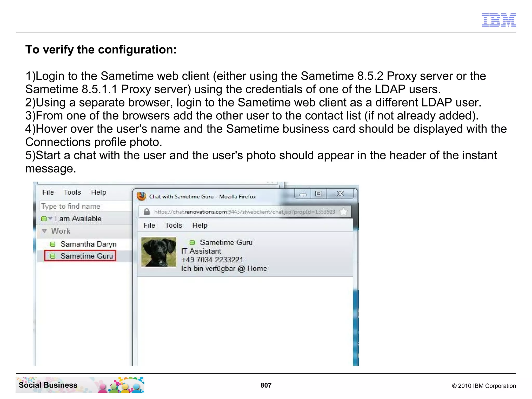This screenshot has width=532, height=399.
Task: Open File menu in contact list window
Action: point(48,192)
